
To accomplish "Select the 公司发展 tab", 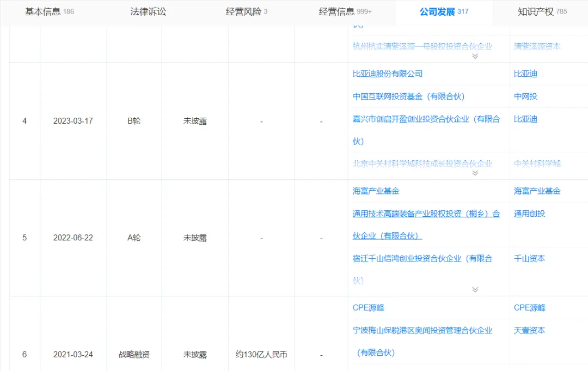I will click(444, 11).
